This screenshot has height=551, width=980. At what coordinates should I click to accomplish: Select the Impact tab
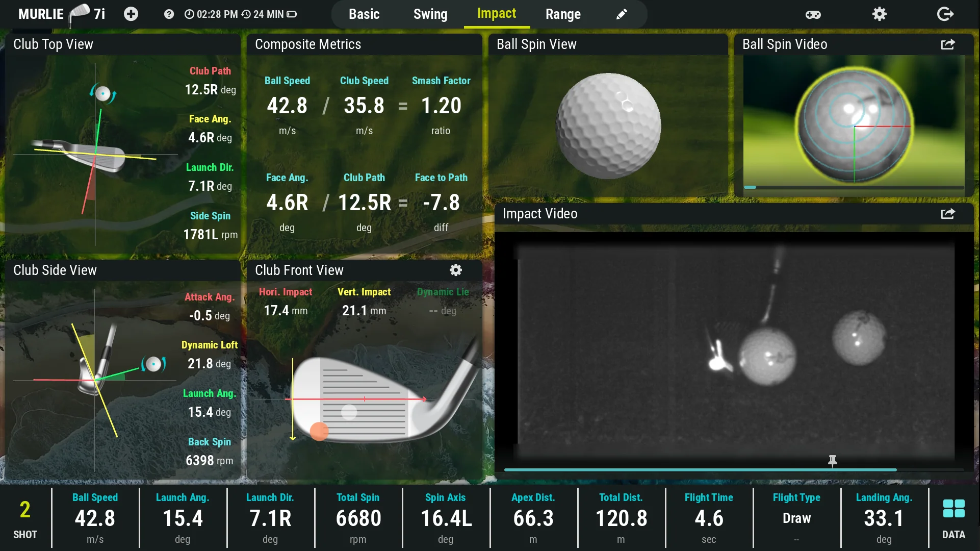pyautogui.click(x=497, y=14)
